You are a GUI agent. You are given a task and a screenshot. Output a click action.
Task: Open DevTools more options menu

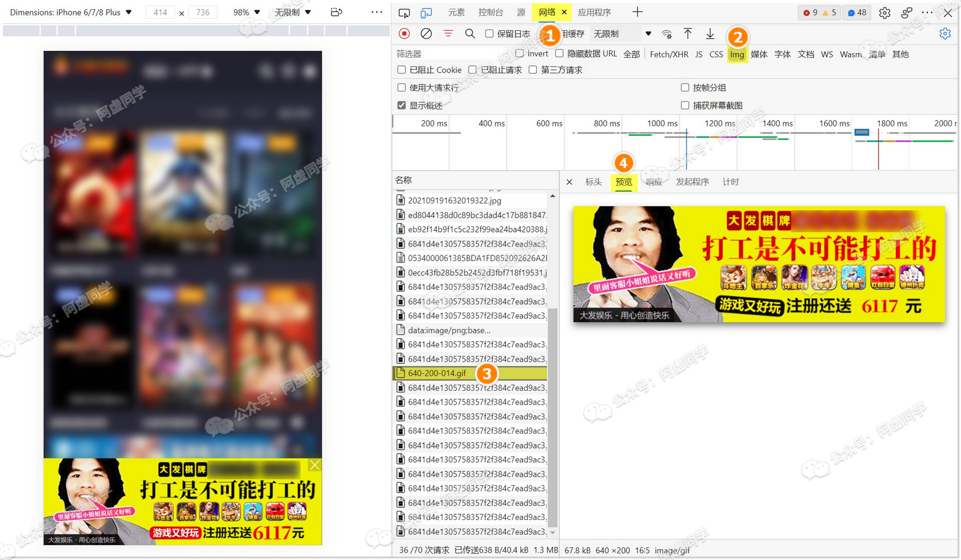pos(927,13)
